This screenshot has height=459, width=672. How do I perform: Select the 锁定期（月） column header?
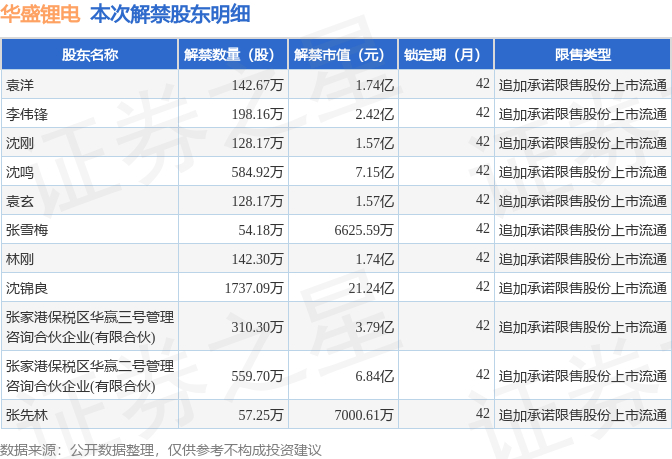click(x=446, y=54)
